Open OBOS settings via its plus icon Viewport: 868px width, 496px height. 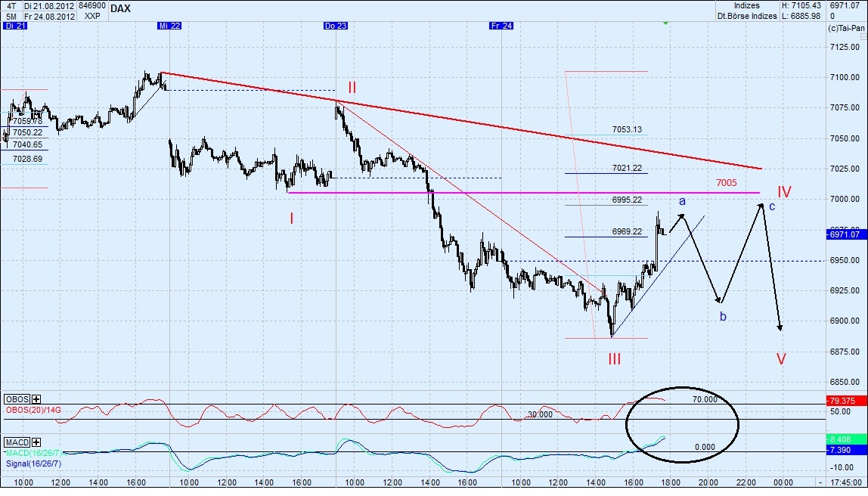pos(35,400)
